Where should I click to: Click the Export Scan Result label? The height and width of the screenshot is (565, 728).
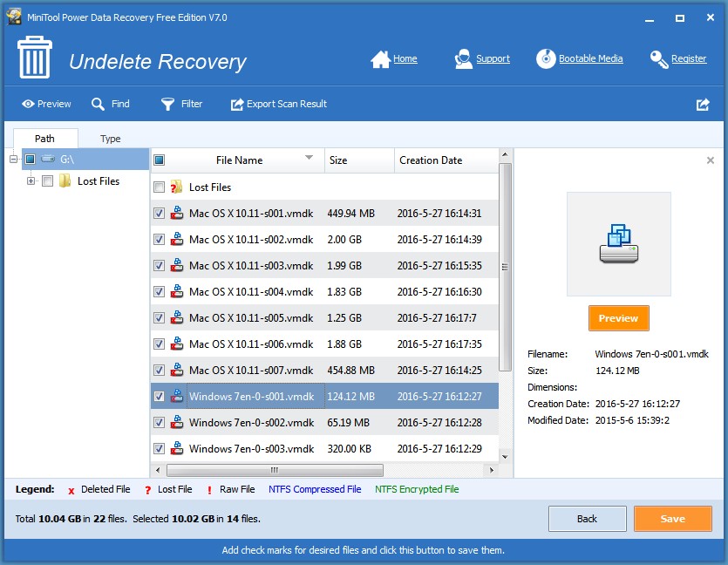287,104
